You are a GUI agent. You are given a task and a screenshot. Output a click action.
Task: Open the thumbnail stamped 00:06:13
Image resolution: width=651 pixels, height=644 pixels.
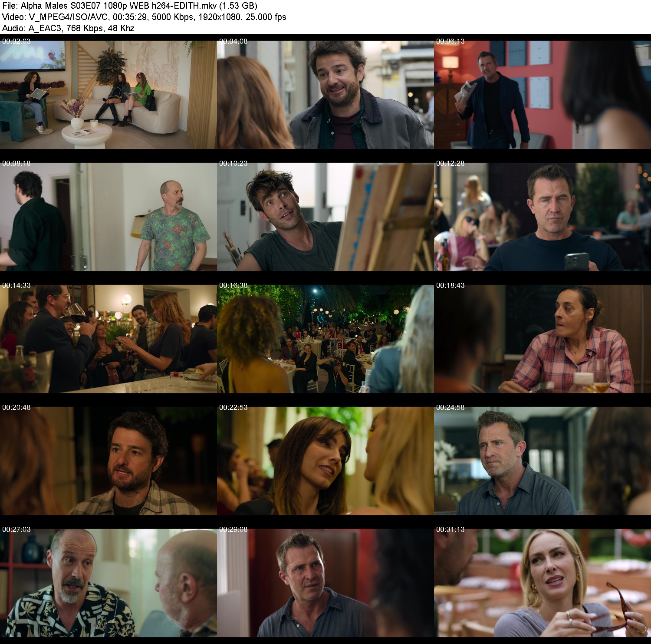point(542,95)
